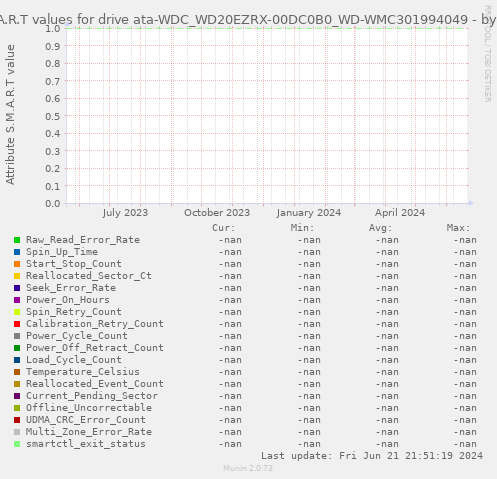Click the Load_Cycle_Count navy swatch

tap(17, 360)
